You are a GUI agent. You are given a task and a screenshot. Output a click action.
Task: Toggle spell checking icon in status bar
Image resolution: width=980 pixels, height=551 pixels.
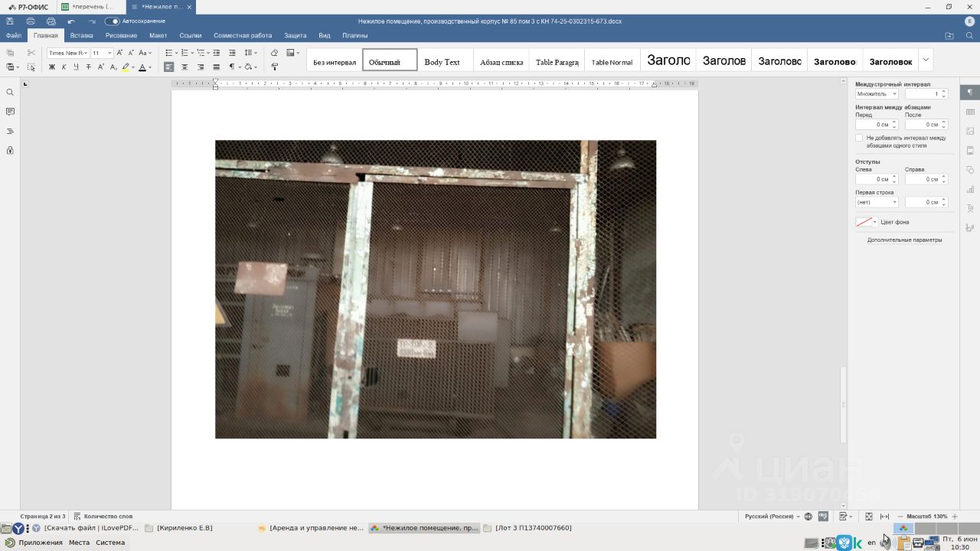click(823, 517)
